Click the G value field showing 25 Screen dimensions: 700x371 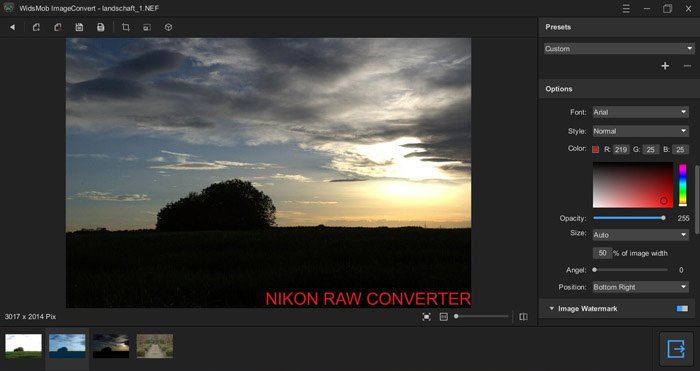650,150
